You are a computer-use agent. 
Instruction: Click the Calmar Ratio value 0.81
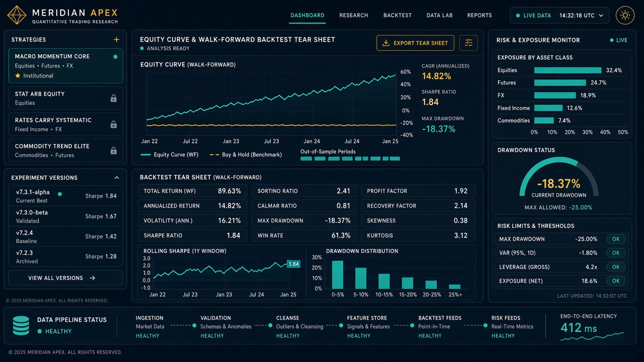(343, 206)
